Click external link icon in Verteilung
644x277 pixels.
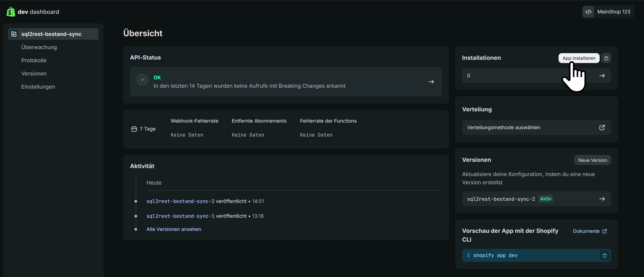coord(602,128)
